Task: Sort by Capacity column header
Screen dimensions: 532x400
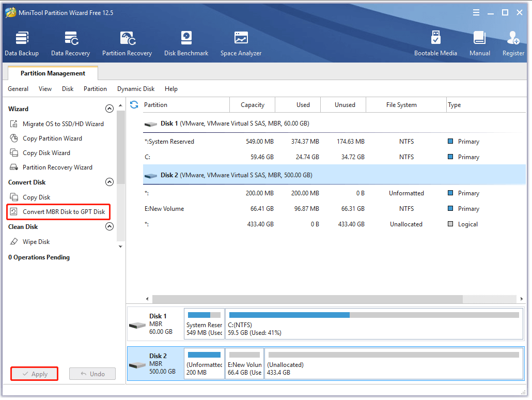Action: click(253, 104)
